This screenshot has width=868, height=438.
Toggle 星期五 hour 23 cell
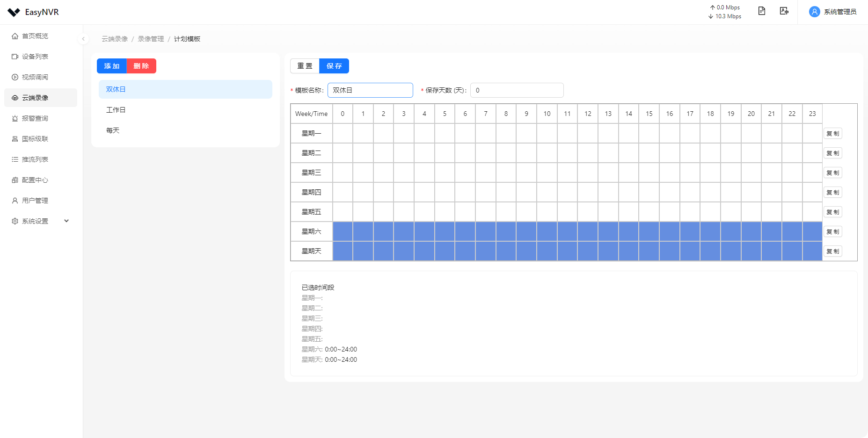(812, 212)
